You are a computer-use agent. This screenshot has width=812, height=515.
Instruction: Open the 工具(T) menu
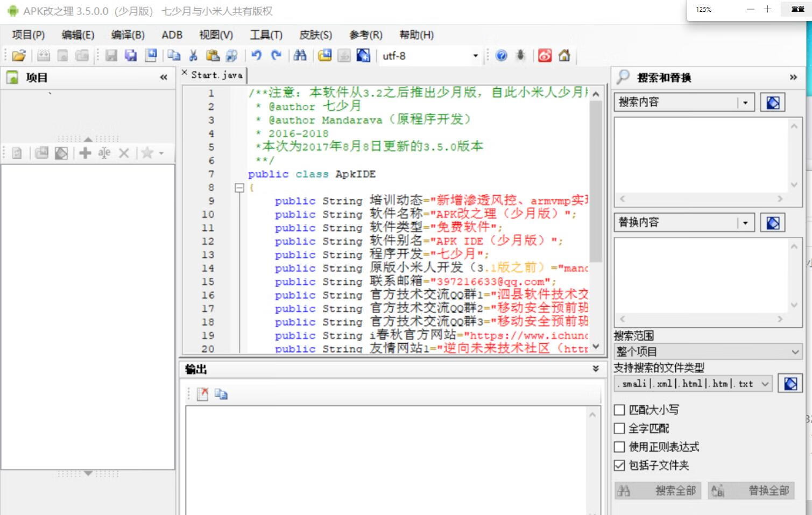pos(266,35)
